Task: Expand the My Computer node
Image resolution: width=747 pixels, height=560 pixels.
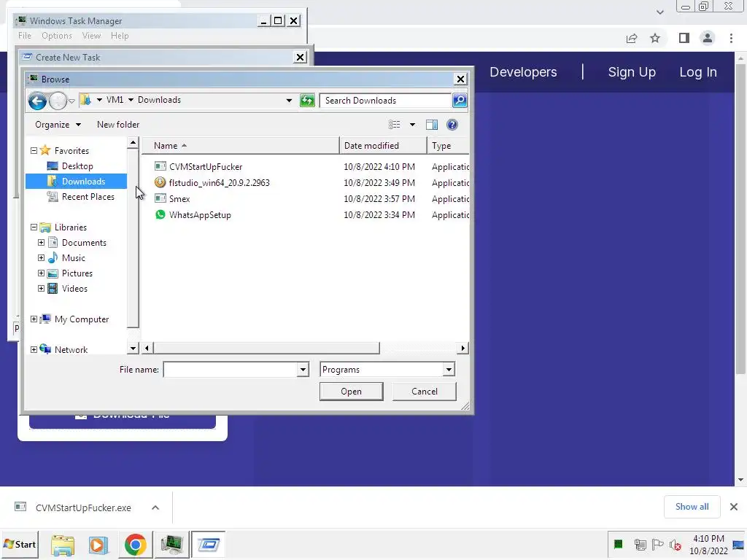Action: click(34, 319)
